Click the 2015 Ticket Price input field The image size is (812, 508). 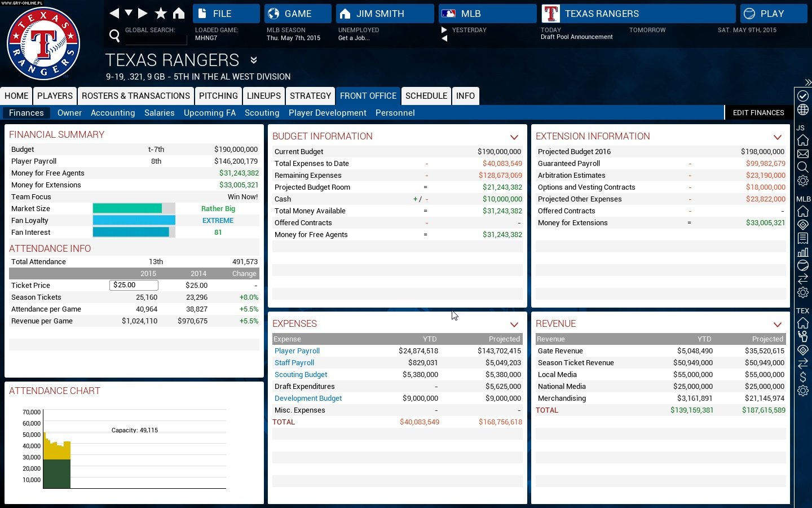tap(134, 286)
